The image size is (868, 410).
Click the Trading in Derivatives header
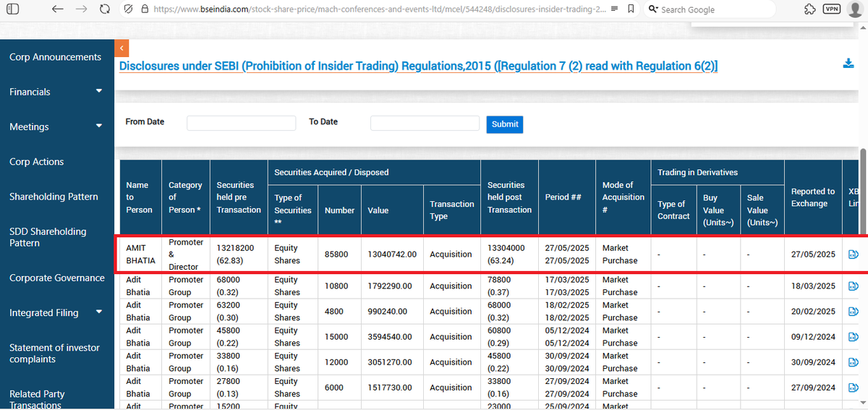[x=718, y=172]
